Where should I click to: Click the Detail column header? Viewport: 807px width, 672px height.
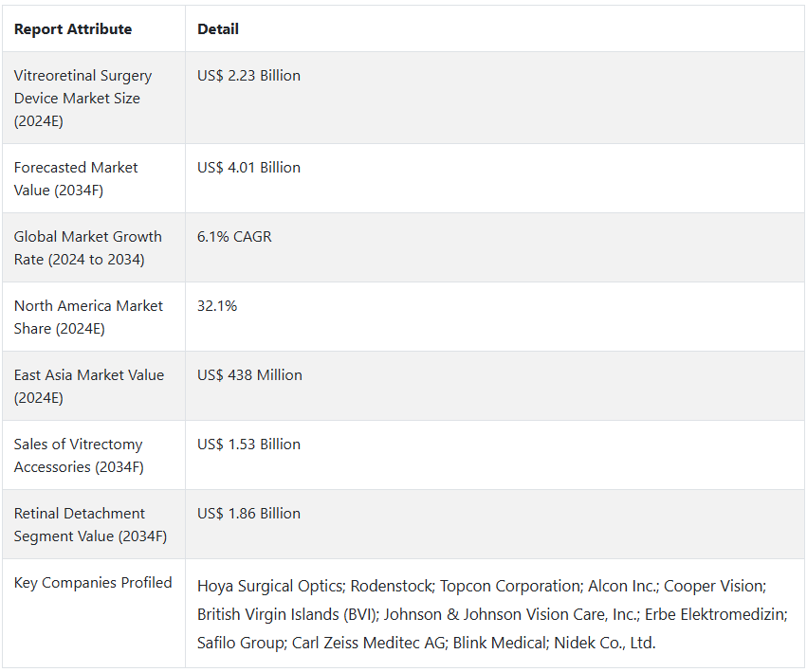click(218, 29)
